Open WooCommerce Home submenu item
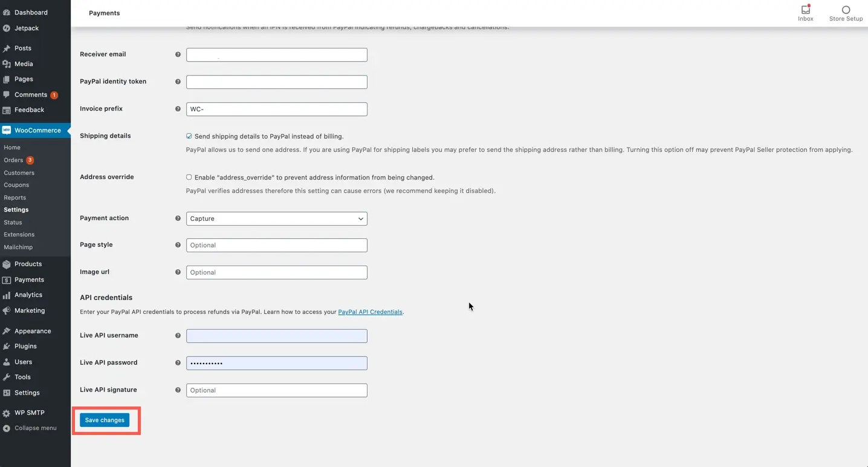 coord(12,148)
